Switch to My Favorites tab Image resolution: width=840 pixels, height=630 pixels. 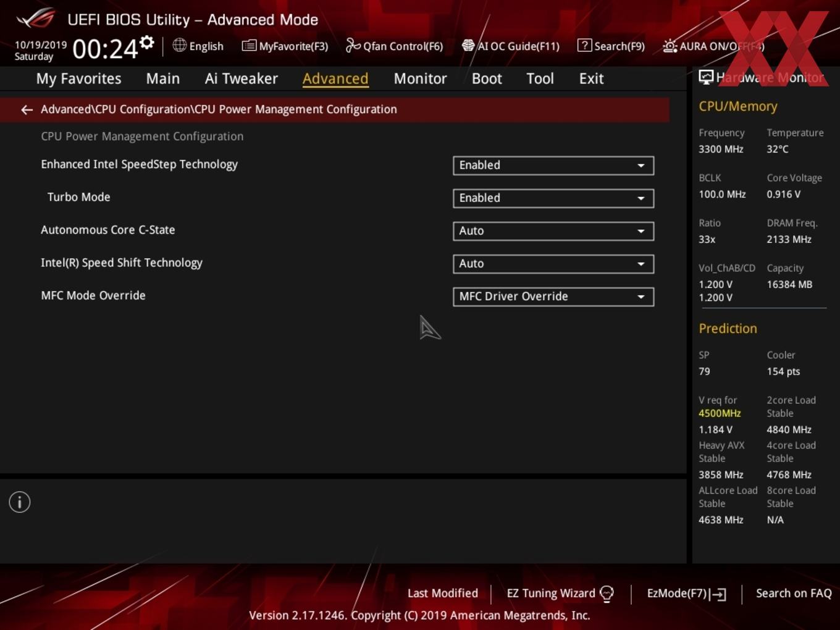coord(78,78)
